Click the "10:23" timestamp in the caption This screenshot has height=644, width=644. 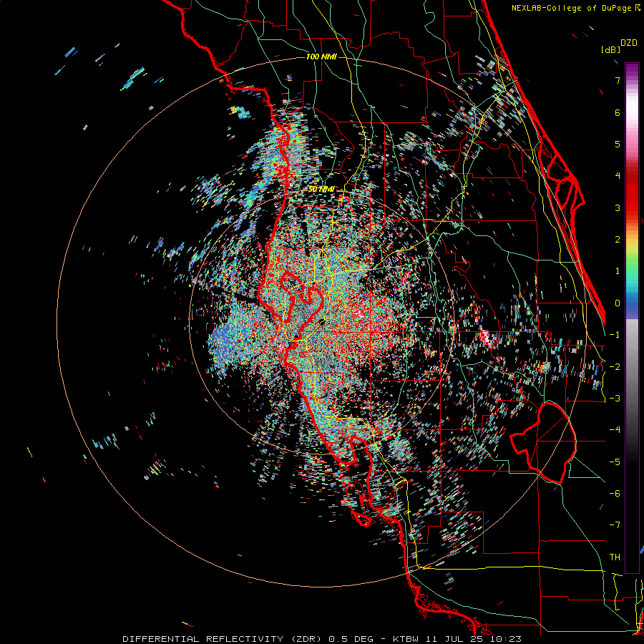[506, 639]
